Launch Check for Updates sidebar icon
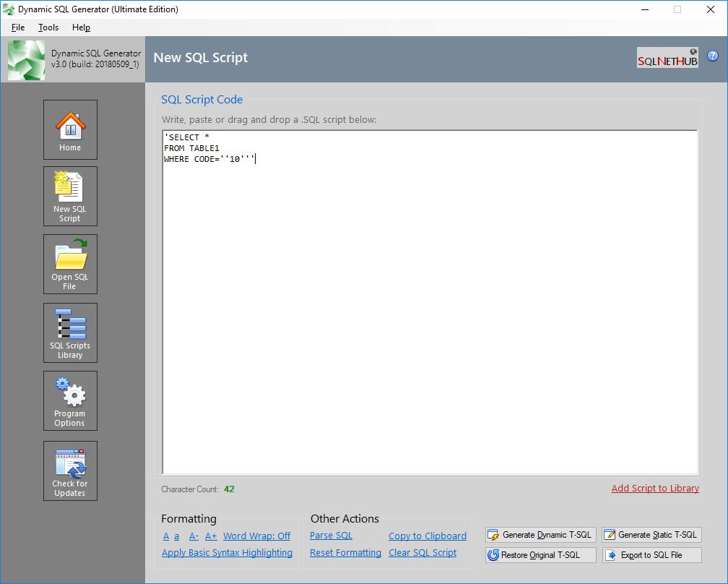The width and height of the screenshot is (728, 584). click(x=70, y=471)
